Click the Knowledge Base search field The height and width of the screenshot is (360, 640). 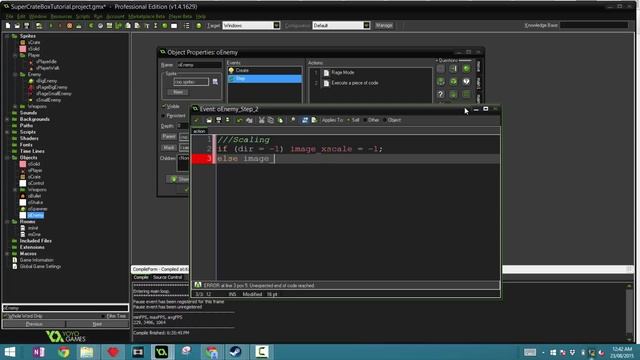click(594, 25)
